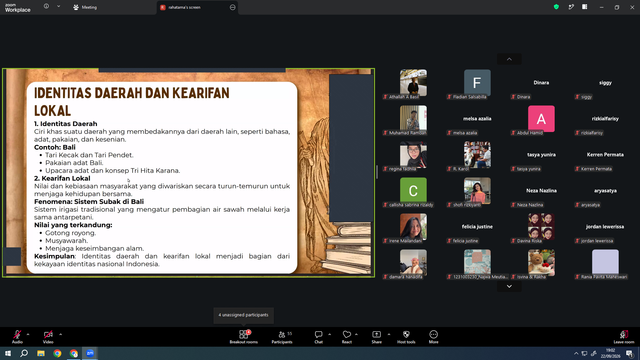Image resolution: width=640 pixels, height=360 pixels.
Task: Select Rania Paritta Maheswari's lavender tile
Action: [605, 262]
